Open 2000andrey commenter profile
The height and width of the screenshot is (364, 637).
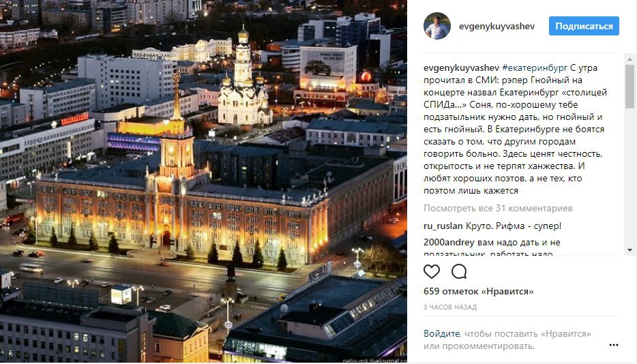(x=449, y=243)
